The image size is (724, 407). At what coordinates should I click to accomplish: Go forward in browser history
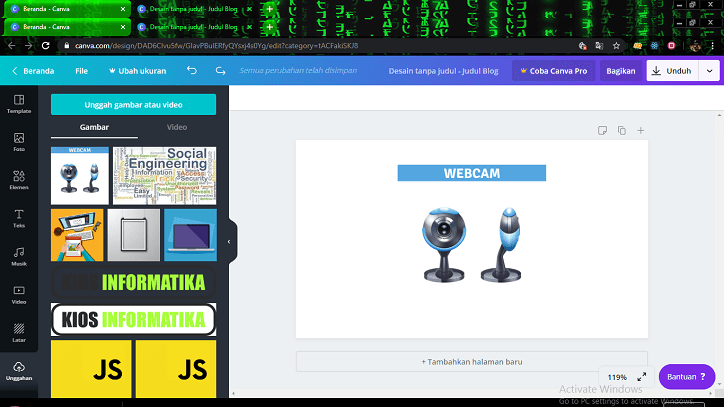click(29, 46)
